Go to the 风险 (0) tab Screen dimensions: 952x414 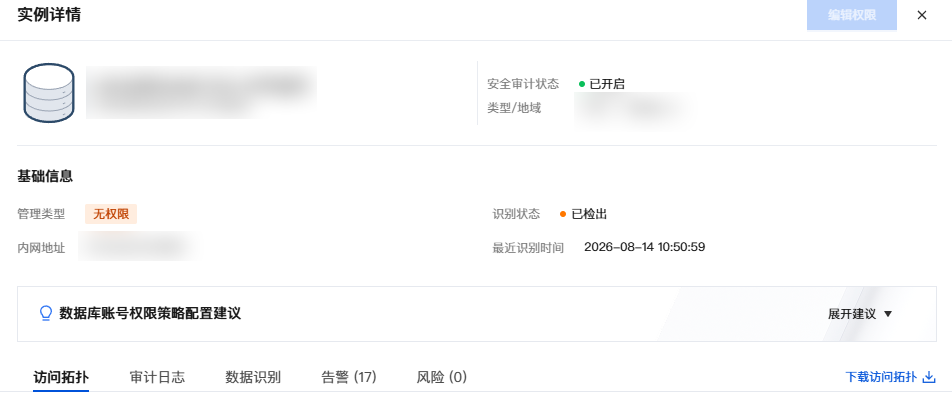(x=441, y=378)
